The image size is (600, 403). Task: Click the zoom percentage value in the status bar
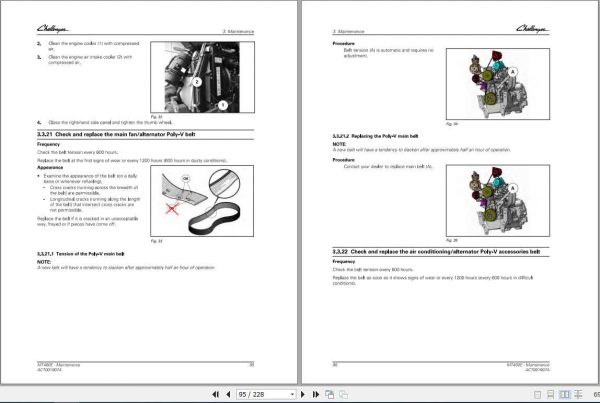(597, 395)
